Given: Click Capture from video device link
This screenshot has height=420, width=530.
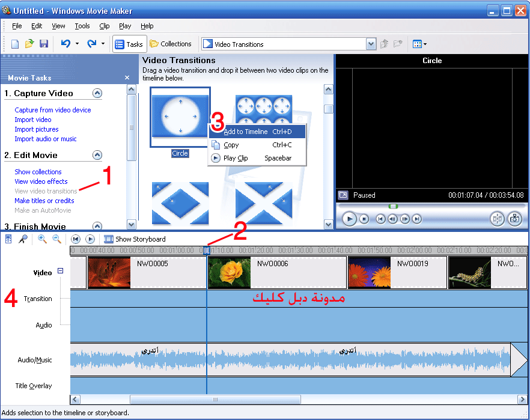Looking at the screenshot, I should coord(53,110).
